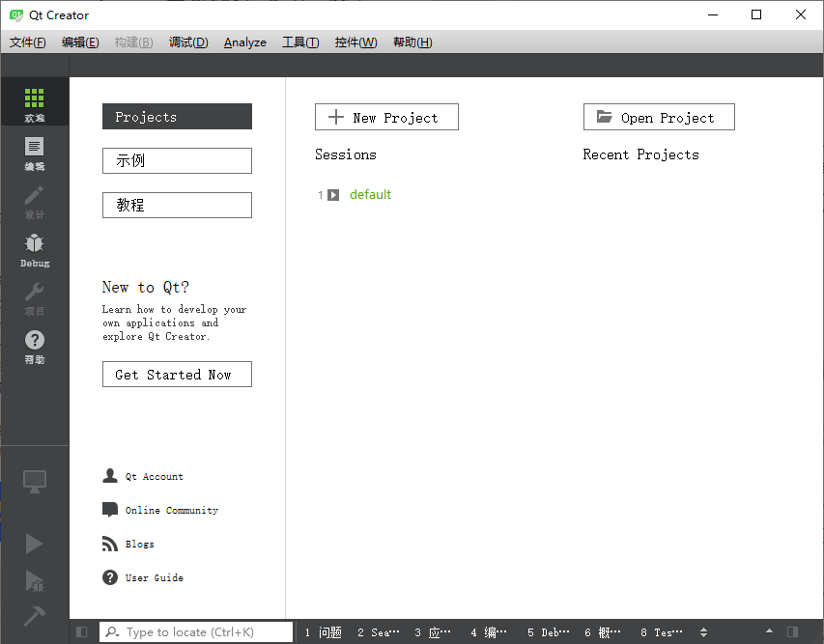This screenshot has width=824, height=644.
Task: Start debugging with the run-bug icon
Action: (x=35, y=580)
